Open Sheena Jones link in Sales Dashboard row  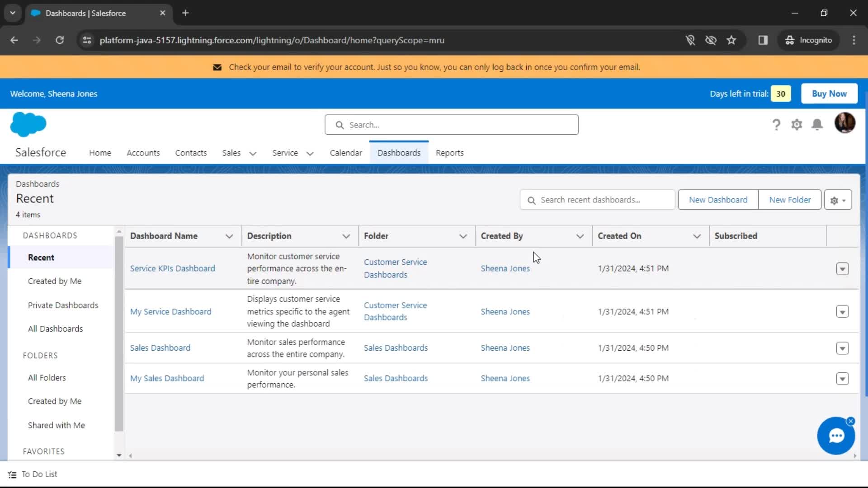[x=505, y=348]
